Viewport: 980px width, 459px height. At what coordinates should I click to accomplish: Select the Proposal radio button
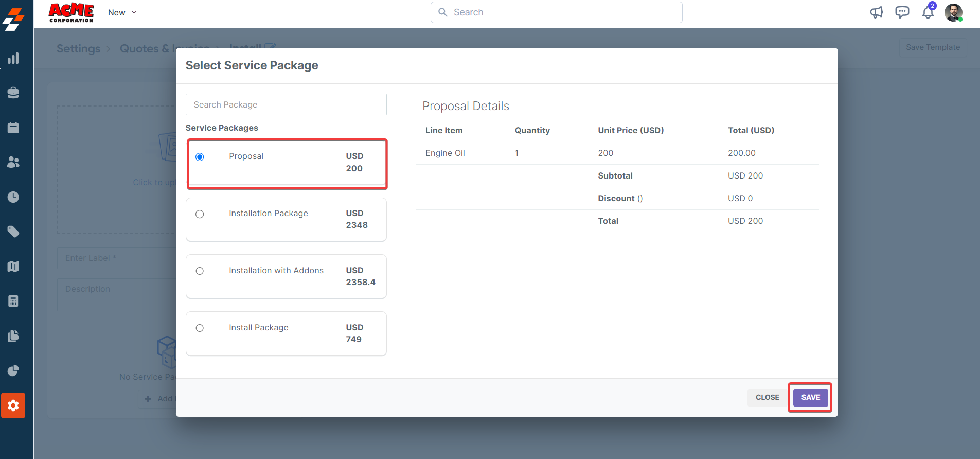200,157
